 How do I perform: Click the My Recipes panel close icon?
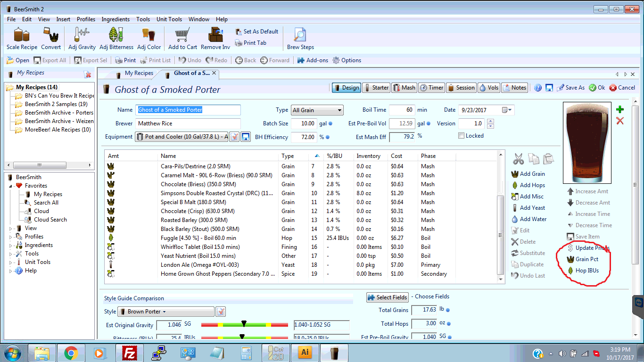[x=88, y=74]
